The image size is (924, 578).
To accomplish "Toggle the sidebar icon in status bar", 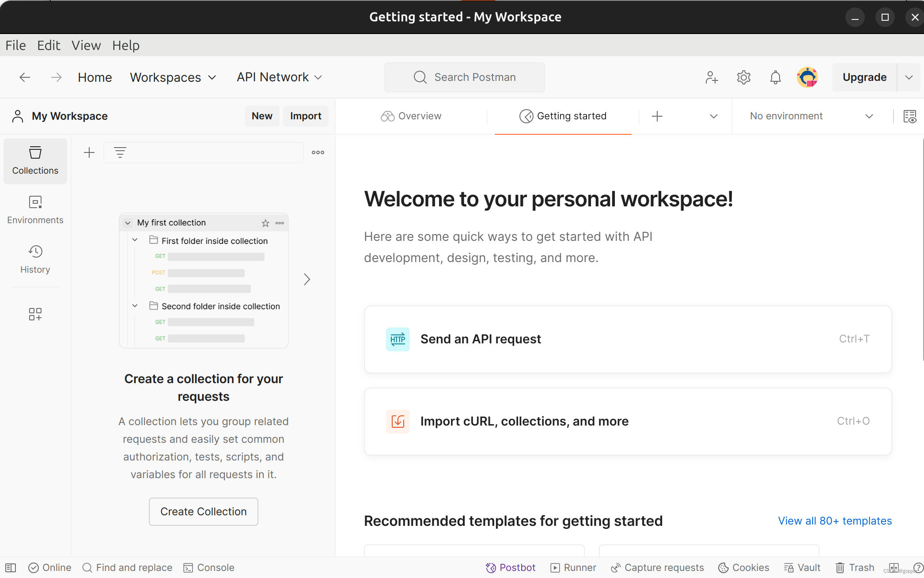I will click(x=11, y=568).
